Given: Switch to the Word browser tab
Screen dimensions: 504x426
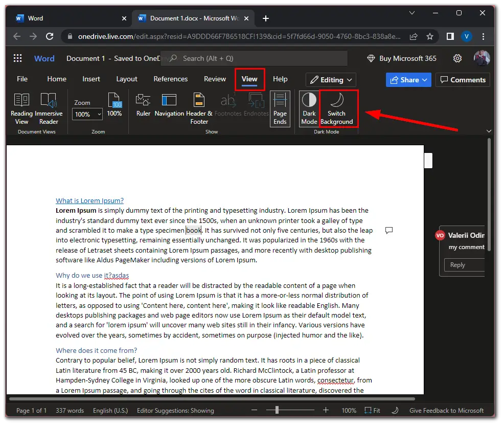Looking at the screenshot, I should [68, 18].
